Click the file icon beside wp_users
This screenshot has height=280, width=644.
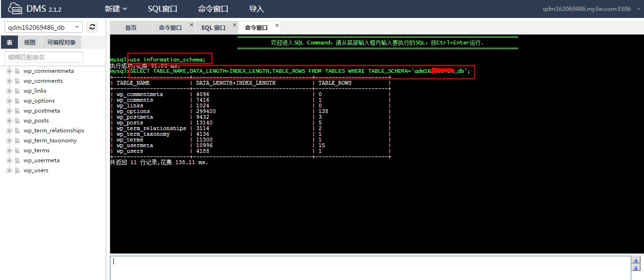pos(17,170)
